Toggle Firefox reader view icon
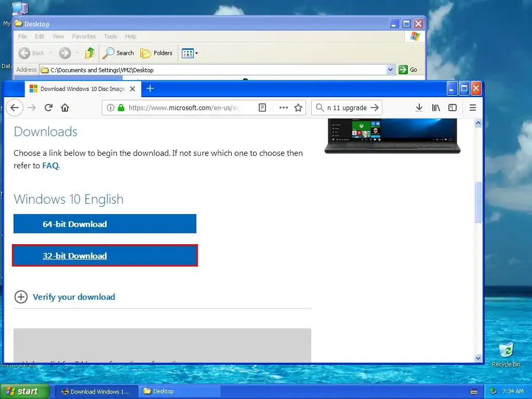This screenshot has height=399, width=532. coord(262,108)
